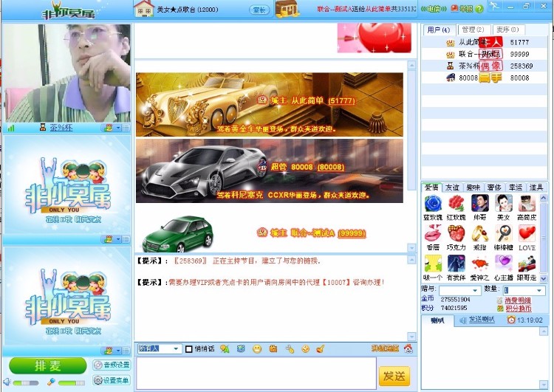Open the 道具 gift tab
This screenshot has width=554, height=392.
(x=536, y=188)
